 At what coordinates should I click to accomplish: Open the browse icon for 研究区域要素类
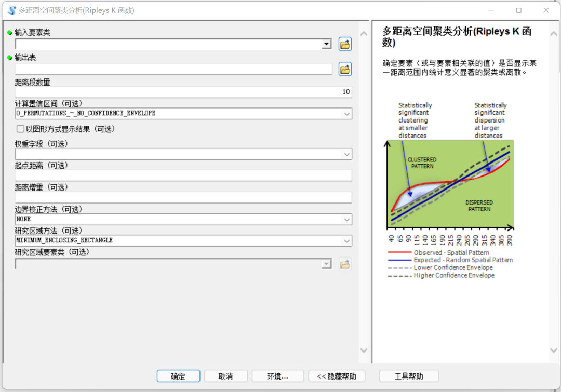344,264
